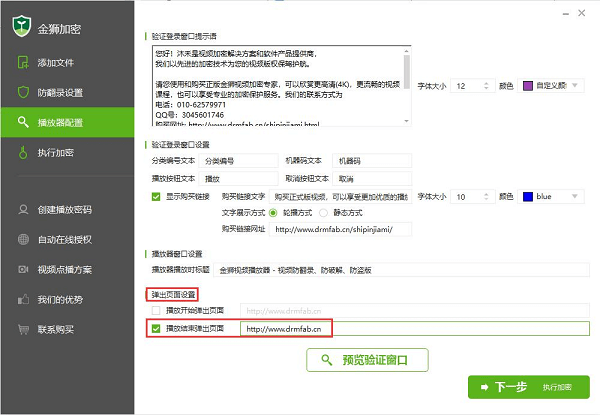Click the 购买链接网址 input field

[341, 229]
